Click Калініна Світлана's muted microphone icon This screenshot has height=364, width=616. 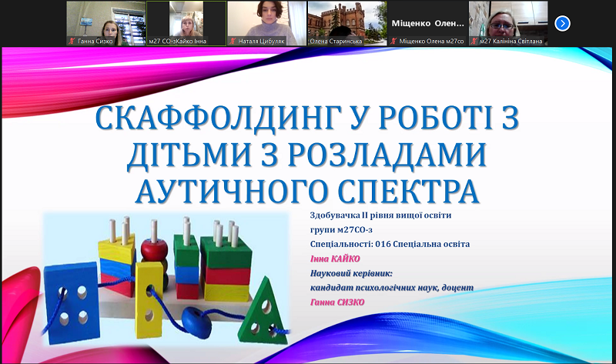coord(474,42)
